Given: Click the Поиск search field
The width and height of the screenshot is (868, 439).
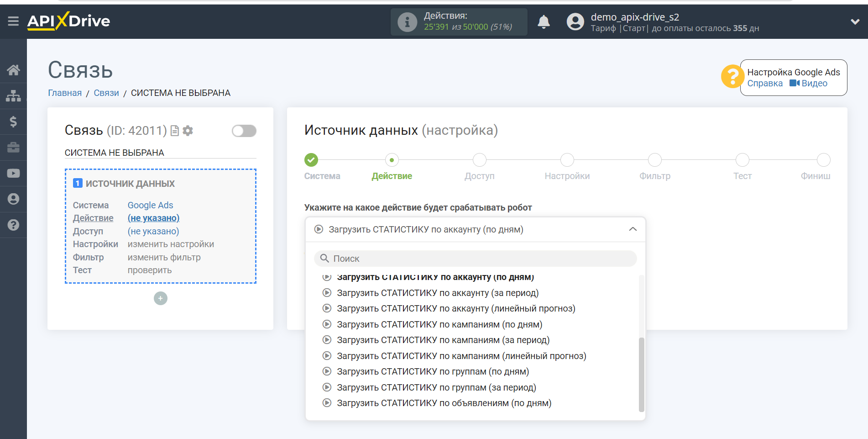Looking at the screenshot, I should pos(475,259).
